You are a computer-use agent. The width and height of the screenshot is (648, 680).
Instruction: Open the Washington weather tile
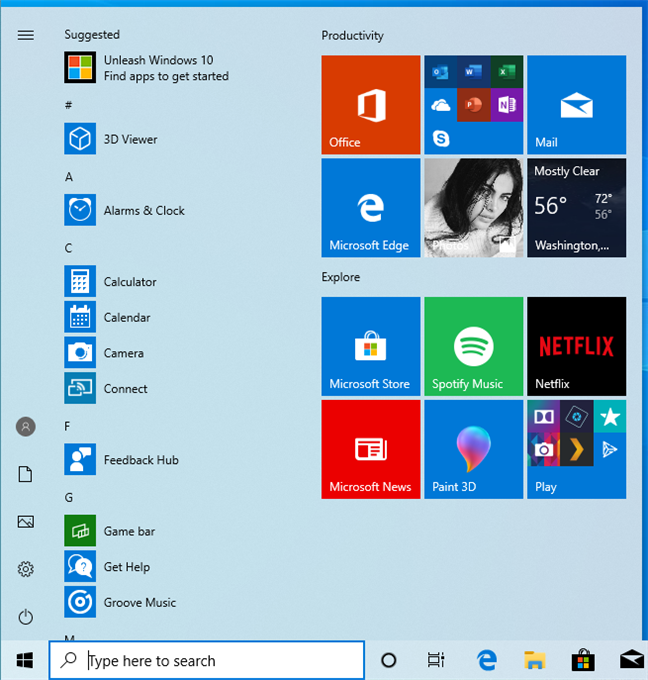point(576,208)
